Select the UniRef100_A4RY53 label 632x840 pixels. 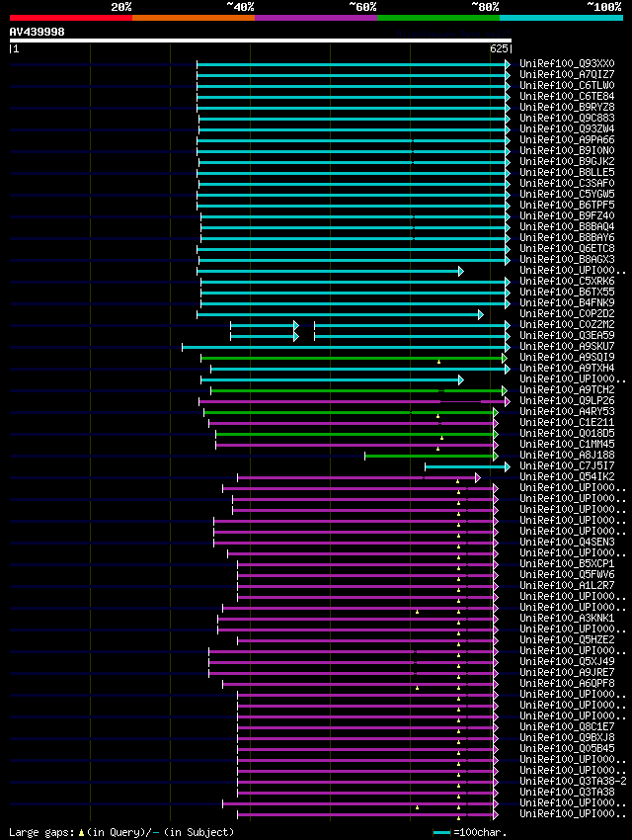pyautogui.click(x=567, y=411)
